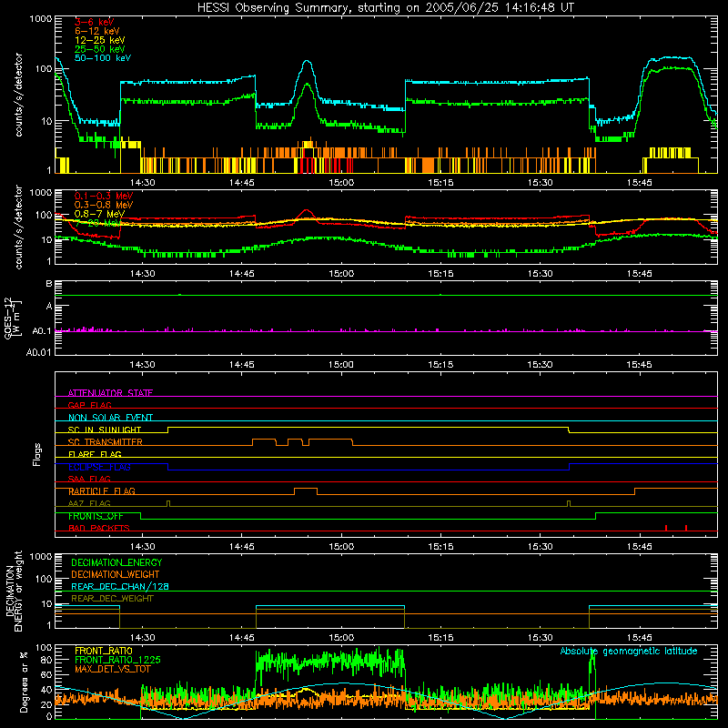Click 15:30 time label under the GOES plot

[x=540, y=365]
